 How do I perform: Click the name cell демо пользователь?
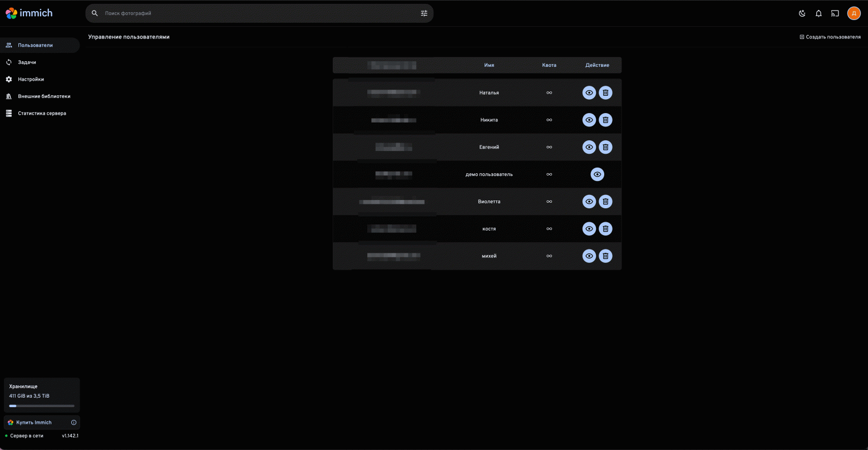pos(489,174)
